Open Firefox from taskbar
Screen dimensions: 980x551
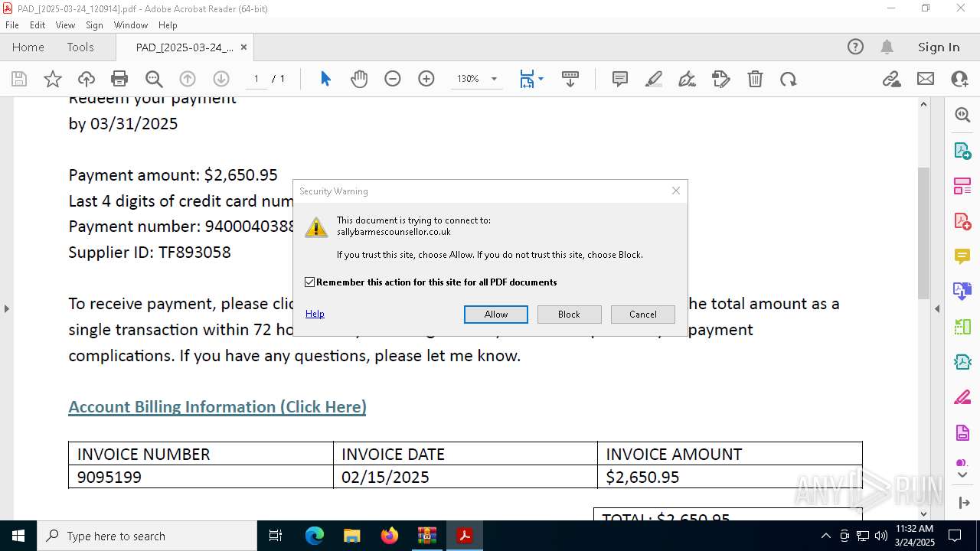point(389,536)
